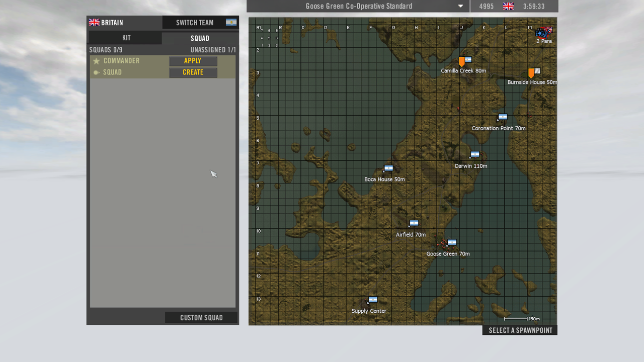Click the commander star icon
Viewport: 644px width, 362px height.
point(96,61)
